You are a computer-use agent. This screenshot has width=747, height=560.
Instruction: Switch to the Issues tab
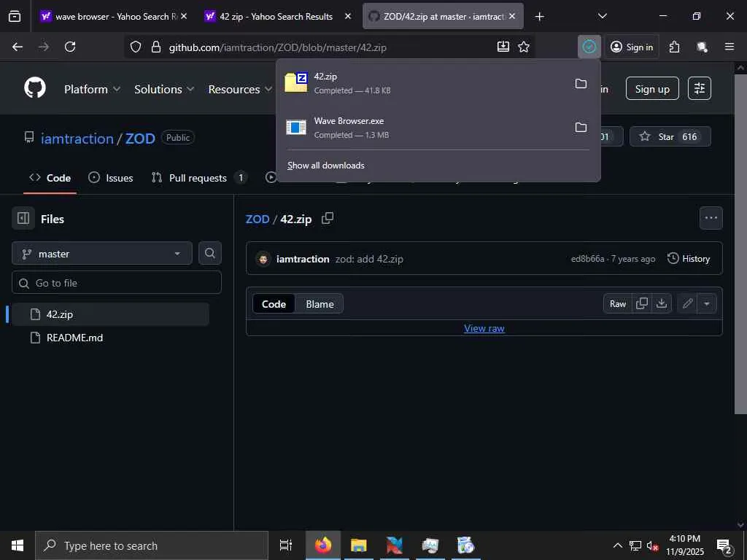coord(111,178)
